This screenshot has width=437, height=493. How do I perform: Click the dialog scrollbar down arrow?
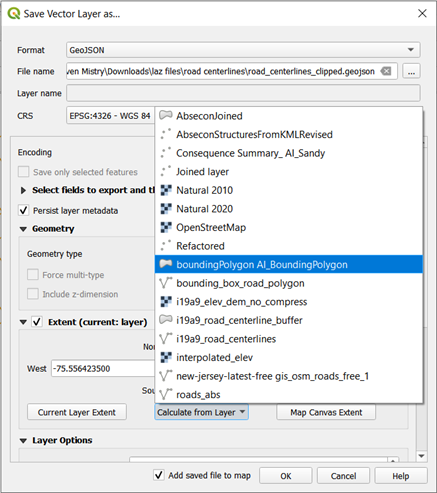tap(421, 456)
